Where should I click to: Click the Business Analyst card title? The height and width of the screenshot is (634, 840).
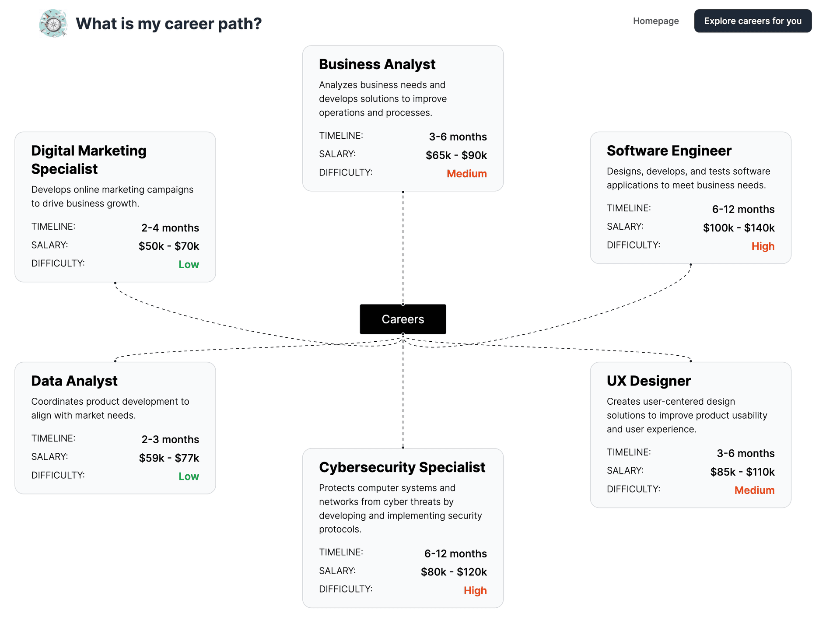(377, 64)
